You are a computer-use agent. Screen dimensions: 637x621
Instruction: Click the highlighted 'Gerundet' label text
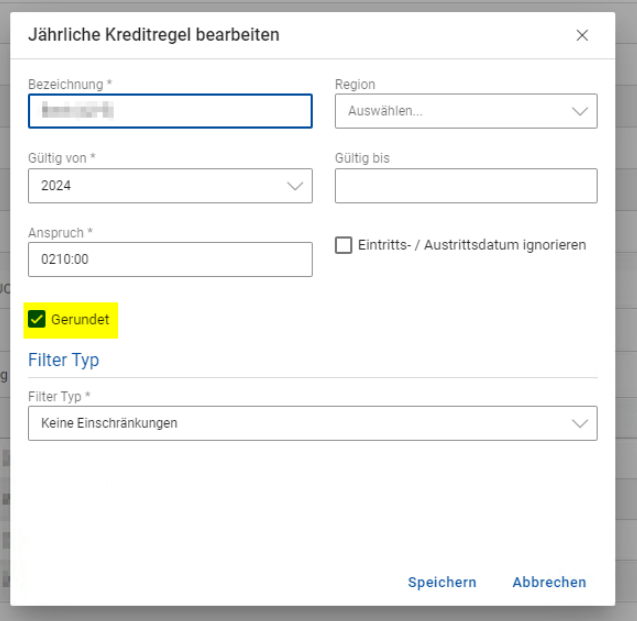point(80,320)
